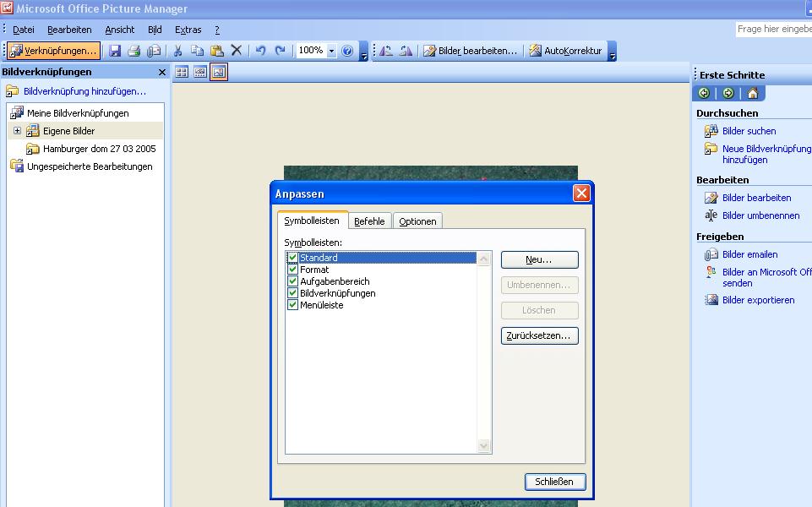Close the Anpassen dialog
This screenshot has height=507, width=812.
point(581,194)
